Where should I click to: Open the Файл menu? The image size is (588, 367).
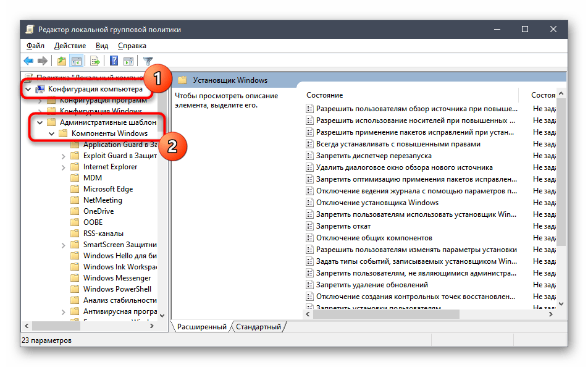click(35, 46)
